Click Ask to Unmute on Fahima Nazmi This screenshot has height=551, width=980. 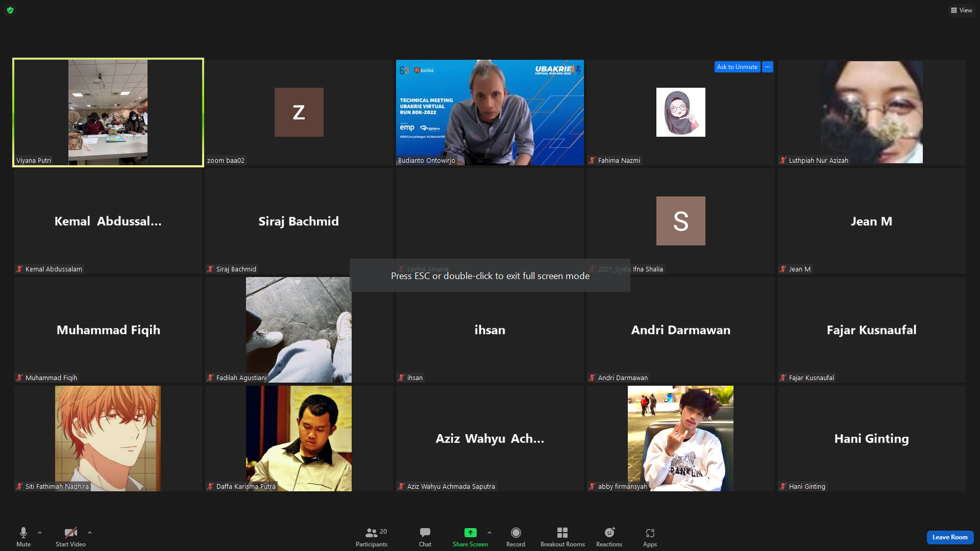[737, 67]
